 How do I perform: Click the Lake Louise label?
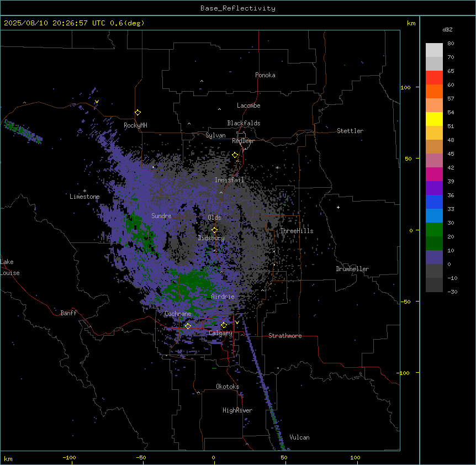[x=10, y=267]
